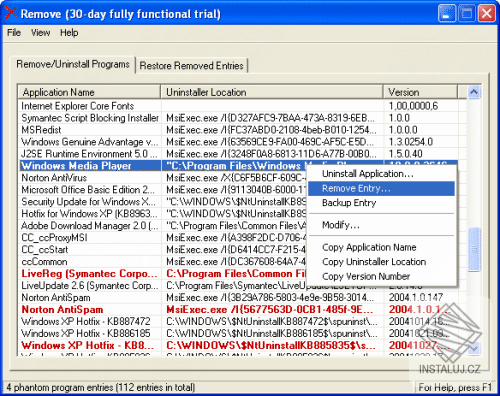The height and width of the screenshot is (396, 500).
Task: Select LiveUpdate 2.6 (Symantec Corp entry
Action: coord(90,286)
